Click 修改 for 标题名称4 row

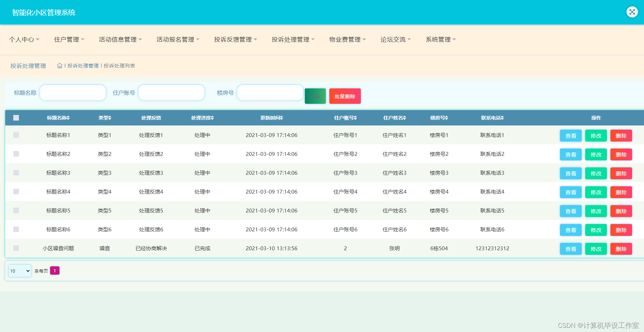pos(596,192)
